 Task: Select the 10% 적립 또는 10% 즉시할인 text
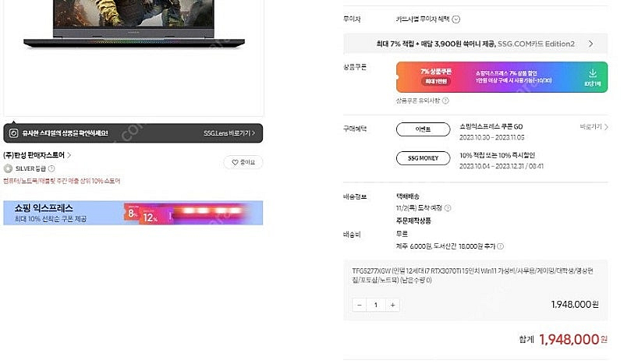coord(497,155)
